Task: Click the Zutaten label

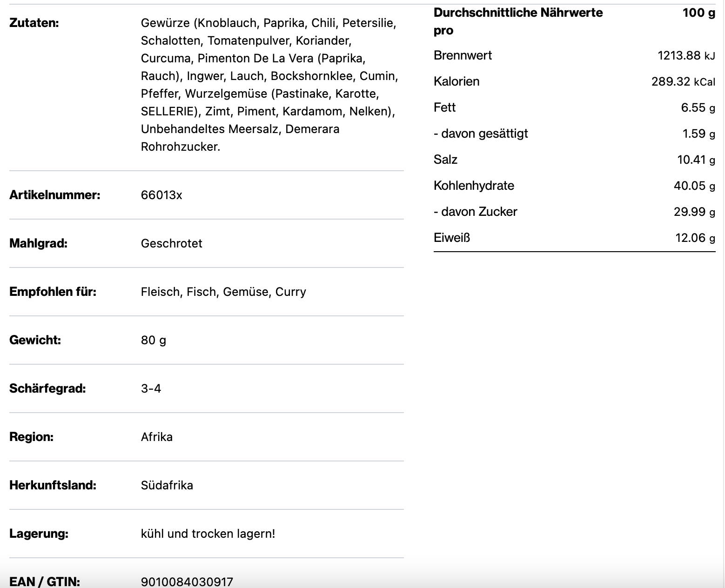Action: pos(34,23)
